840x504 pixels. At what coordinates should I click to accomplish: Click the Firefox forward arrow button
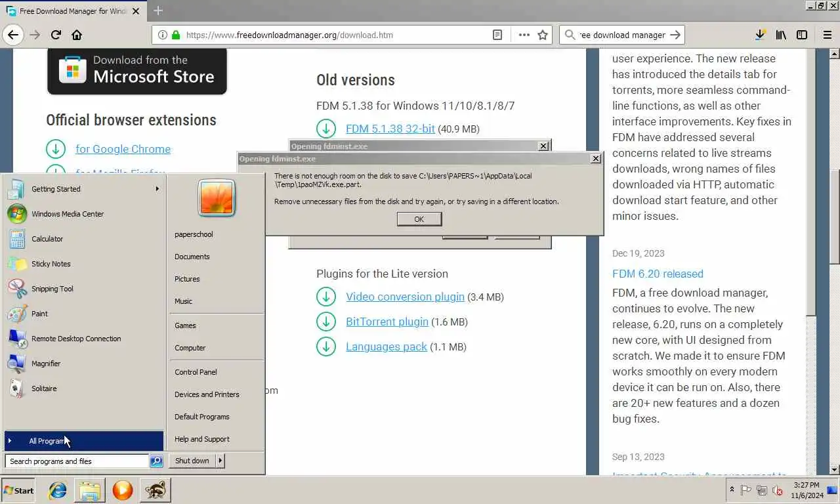pyautogui.click(x=35, y=35)
